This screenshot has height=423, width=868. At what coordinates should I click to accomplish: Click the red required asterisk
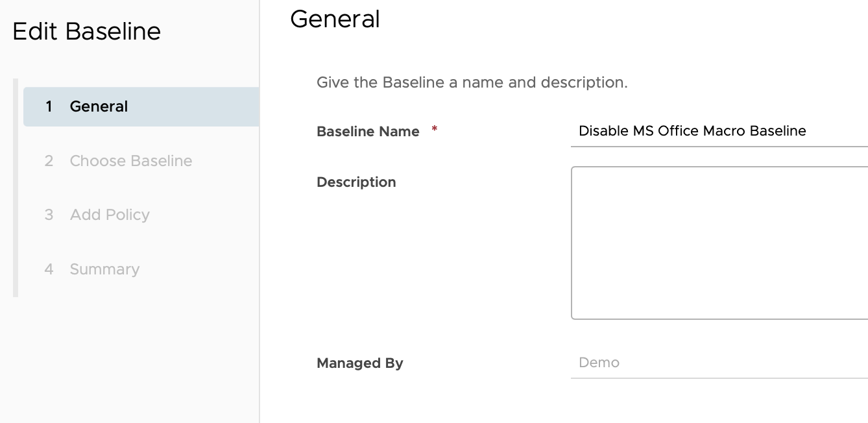pyautogui.click(x=435, y=130)
